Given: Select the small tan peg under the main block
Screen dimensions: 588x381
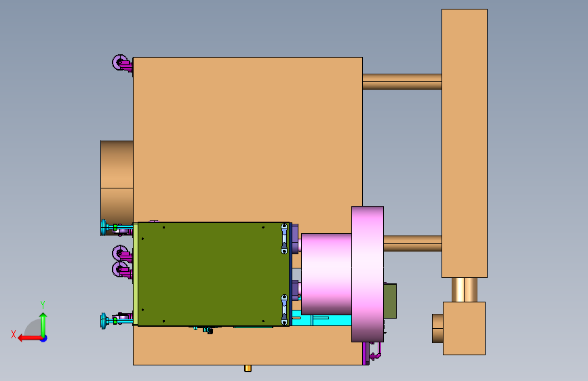Looking at the screenshot, I should pyautogui.click(x=248, y=368).
